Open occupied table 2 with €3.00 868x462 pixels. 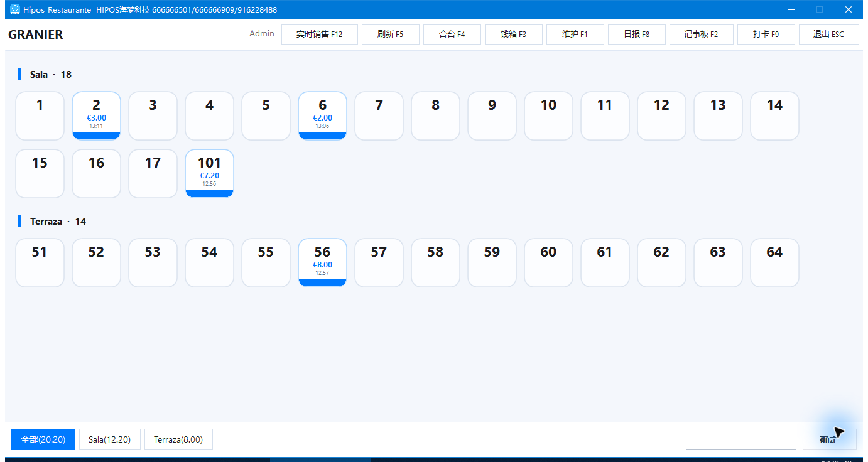click(97, 115)
